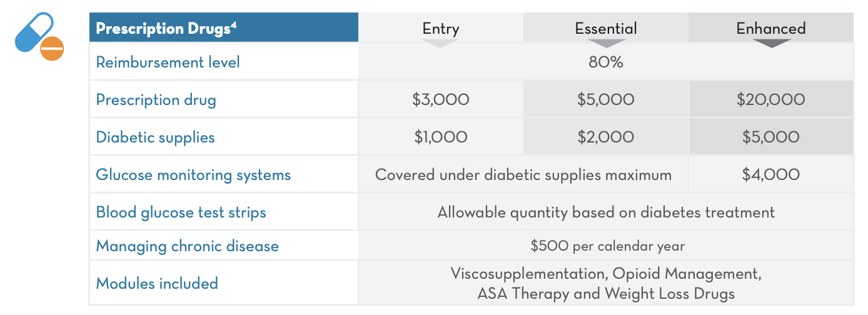Click the dark arrow under Enhanced
The image size is (868, 315).
point(771,43)
